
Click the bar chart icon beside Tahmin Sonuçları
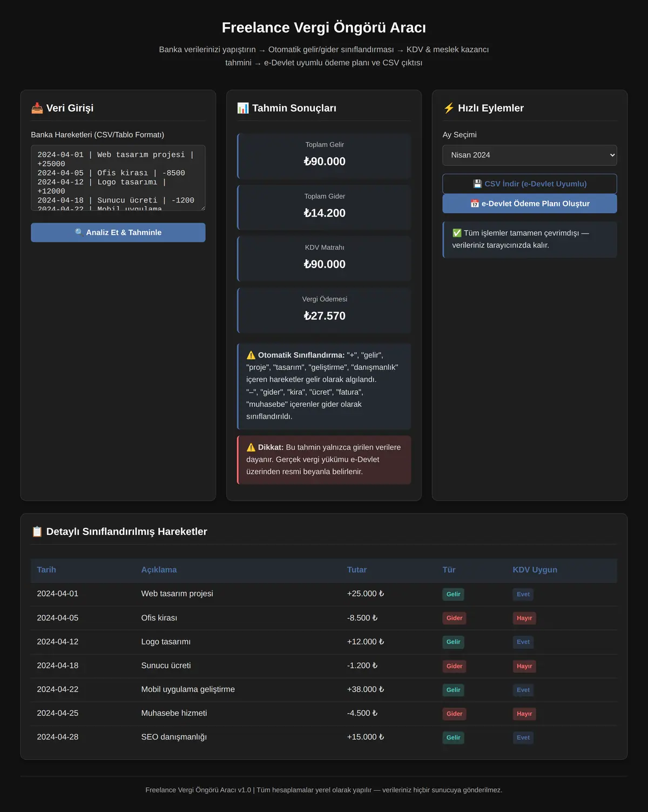[x=243, y=108]
